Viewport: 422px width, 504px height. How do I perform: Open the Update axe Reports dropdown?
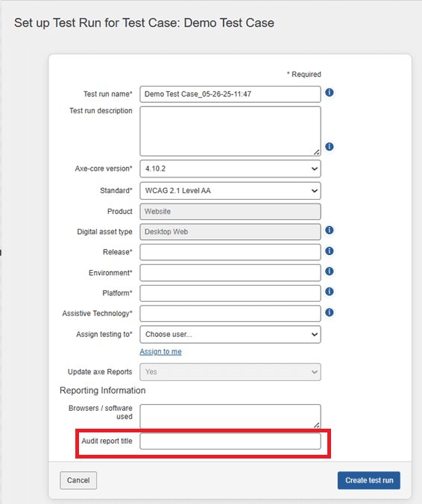click(230, 372)
